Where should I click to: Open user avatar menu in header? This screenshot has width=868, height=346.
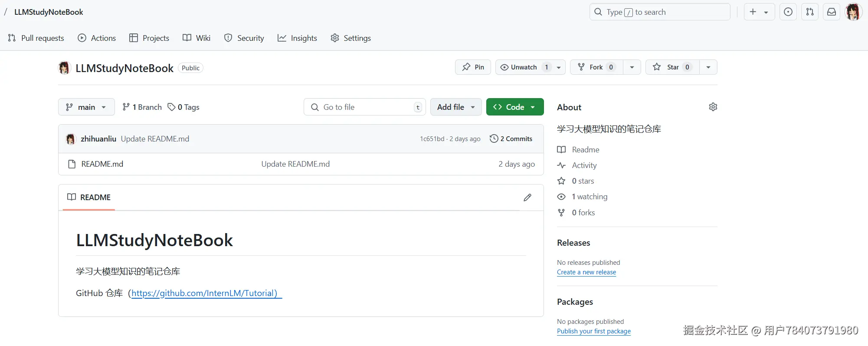[853, 12]
